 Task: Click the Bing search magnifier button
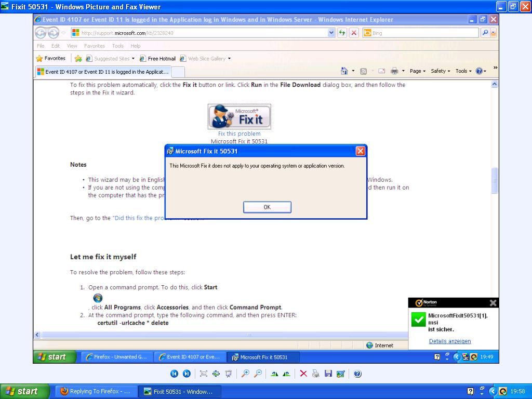tap(485, 33)
